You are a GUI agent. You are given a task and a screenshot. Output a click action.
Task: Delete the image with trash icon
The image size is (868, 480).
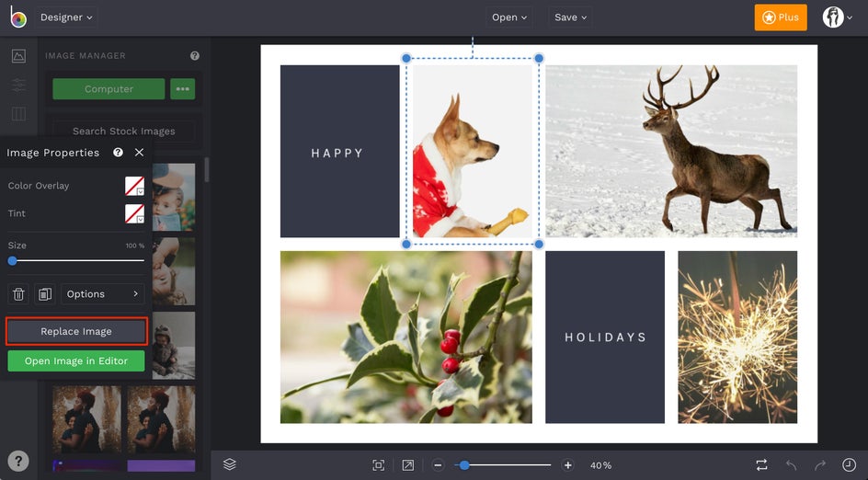[x=18, y=294]
